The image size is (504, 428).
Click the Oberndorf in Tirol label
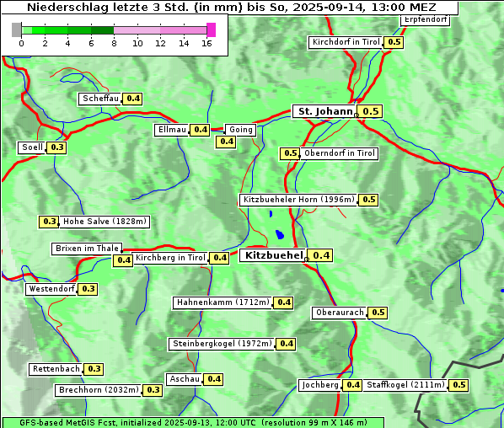339,153
